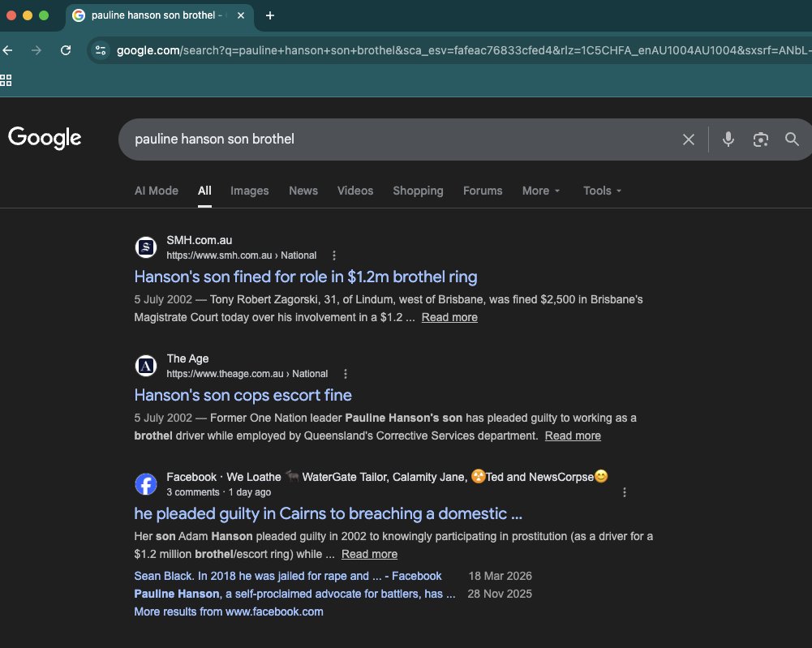Switch to AI Mode tab
812x648 pixels.
click(x=157, y=191)
